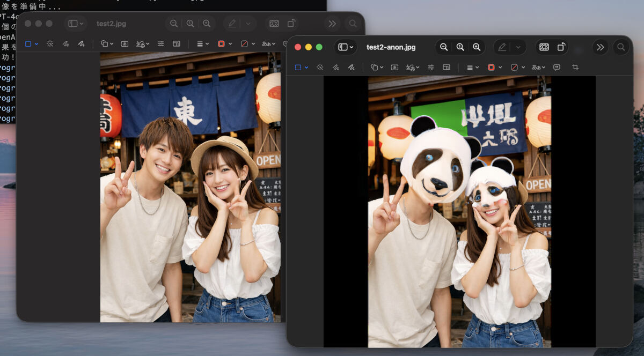Add speech bubble annotation in test2-anon.jpg
This screenshot has width=644, height=356.
click(557, 67)
